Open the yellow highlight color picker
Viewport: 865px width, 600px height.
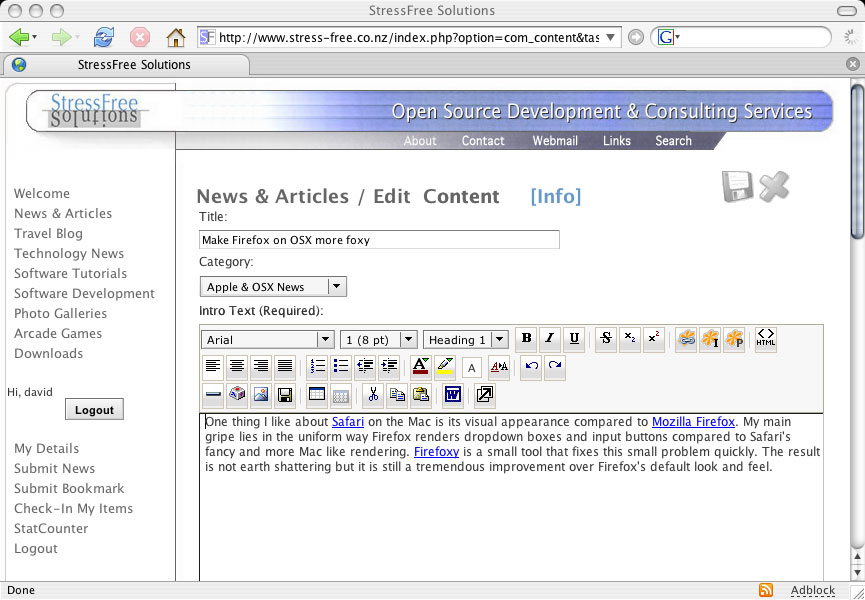click(x=445, y=367)
